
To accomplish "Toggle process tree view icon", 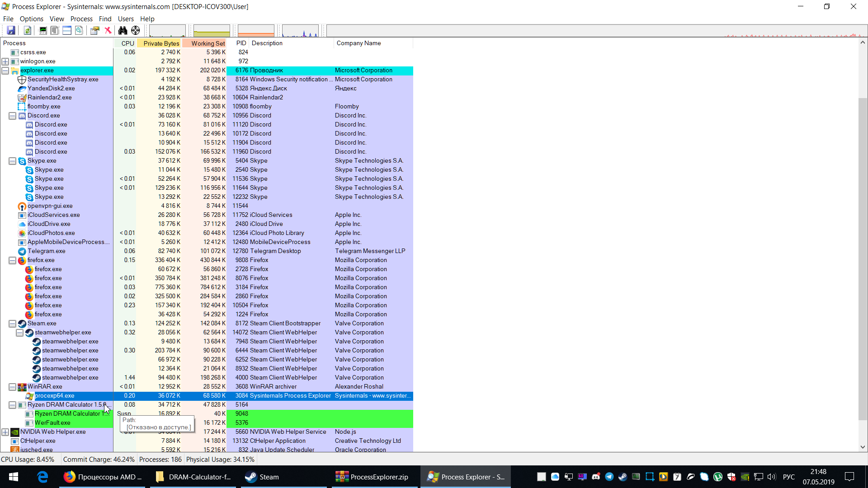I will coord(55,30).
